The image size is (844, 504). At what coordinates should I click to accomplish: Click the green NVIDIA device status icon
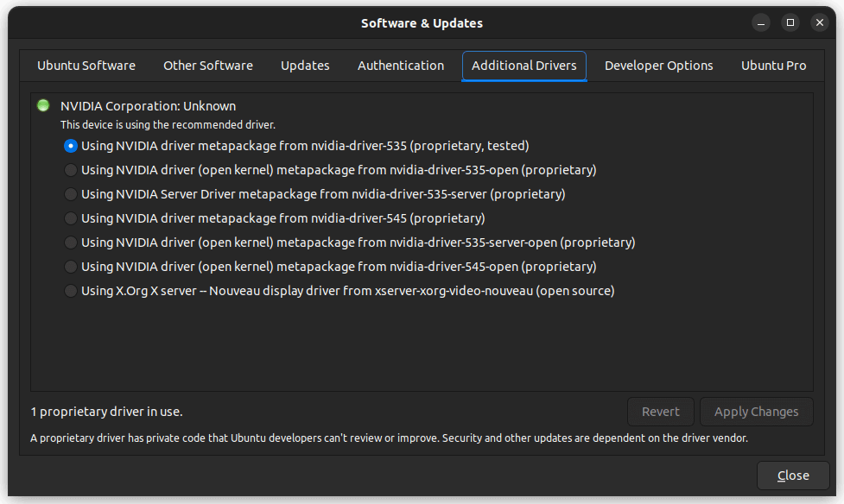43,106
